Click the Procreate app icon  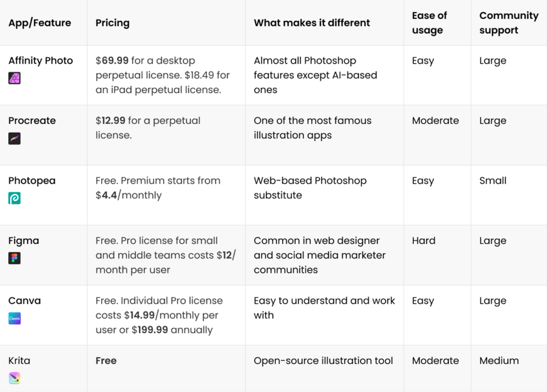(15, 138)
